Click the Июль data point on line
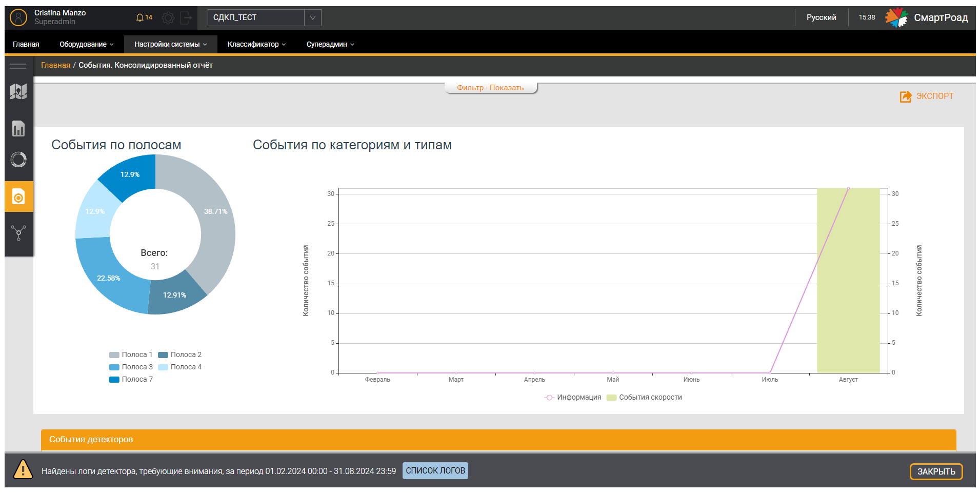 (770, 373)
